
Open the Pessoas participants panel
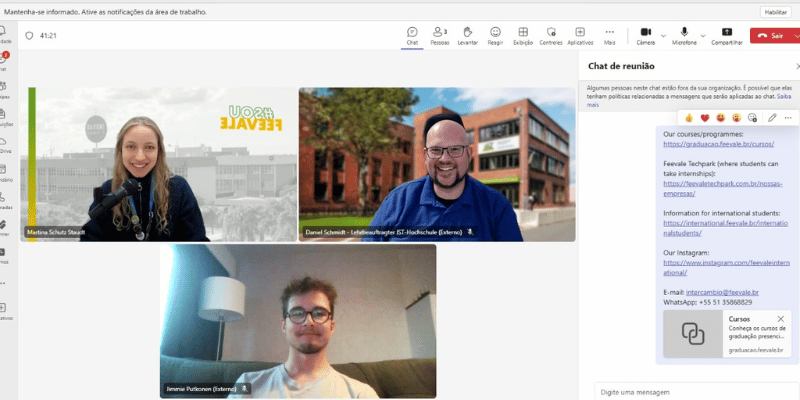click(439, 35)
